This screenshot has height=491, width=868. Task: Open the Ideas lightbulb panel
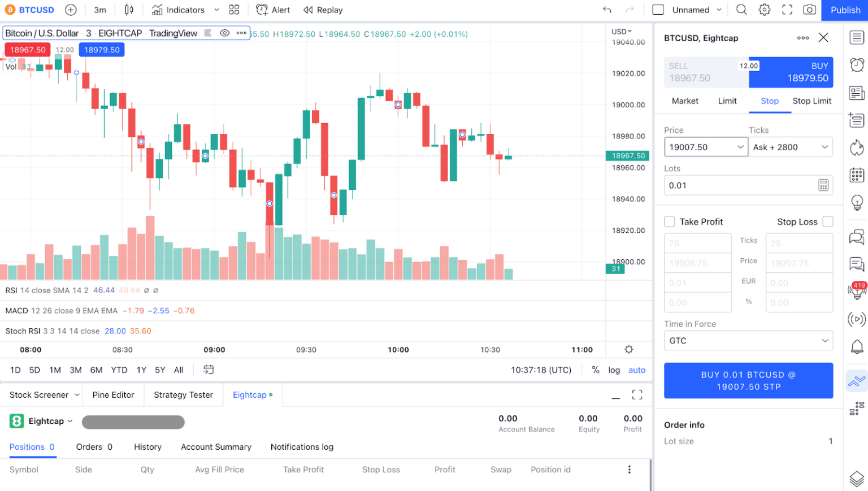click(857, 203)
